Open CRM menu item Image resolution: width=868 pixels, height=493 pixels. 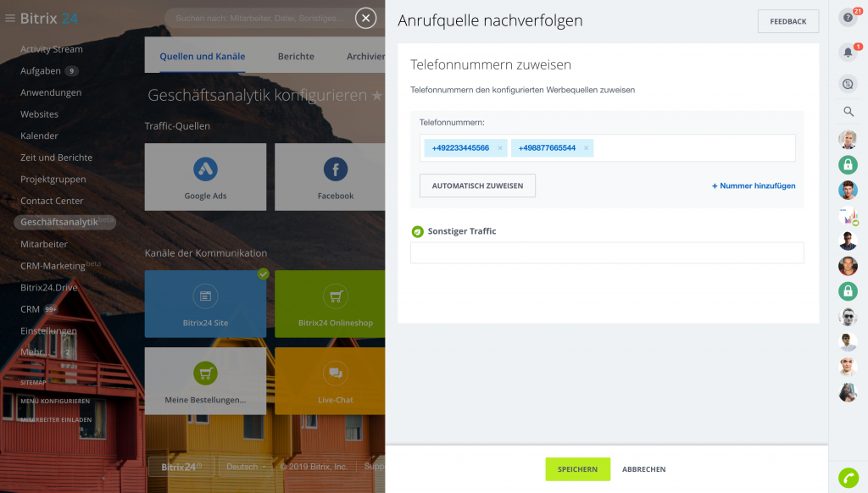click(30, 309)
